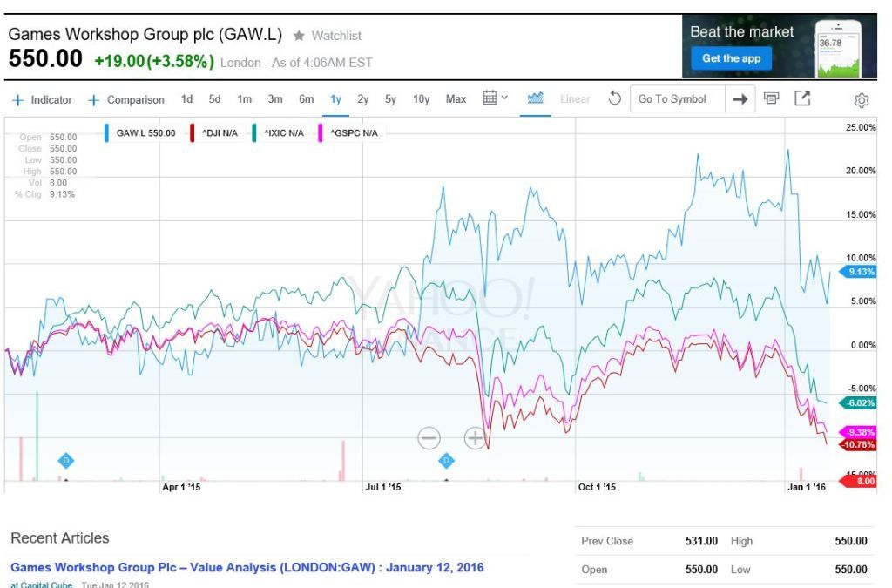Click the Games Workshop Group plc title
Image resolution: width=892 pixels, height=588 pixels.
pos(145,34)
